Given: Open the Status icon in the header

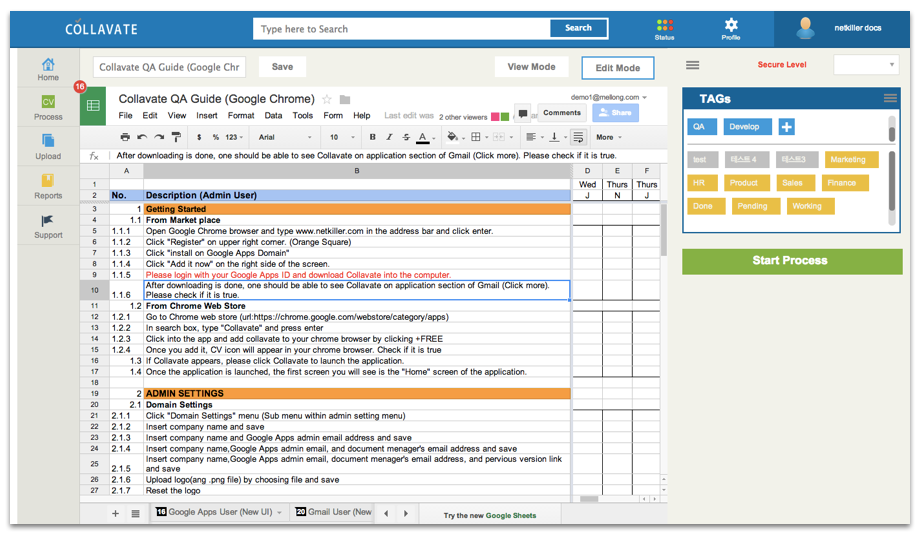Looking at the screenshot, I should [664, 28].
